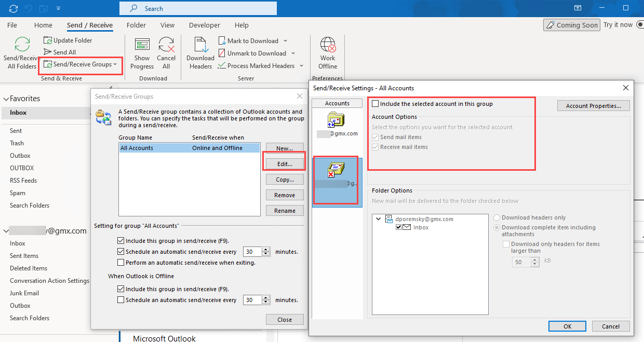This screenshot has height=342, width=644.
Task: Toggle Receive mail items checkbox
Action: coord(375,147)
